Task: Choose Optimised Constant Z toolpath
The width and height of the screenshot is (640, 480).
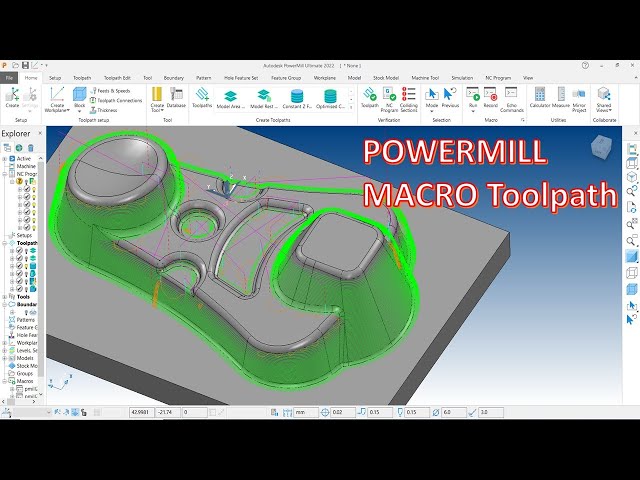Action: point(330,100)
